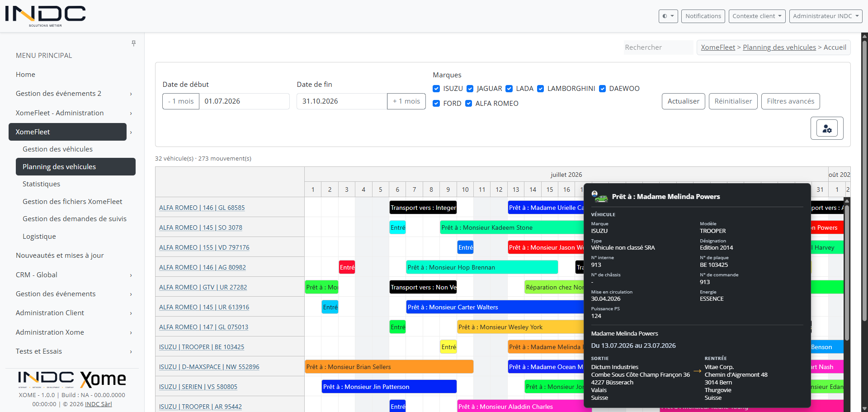This screenshot has width=868, height=412.
Task: Click the Réinitialiser button
Action: tap(733, 101)
